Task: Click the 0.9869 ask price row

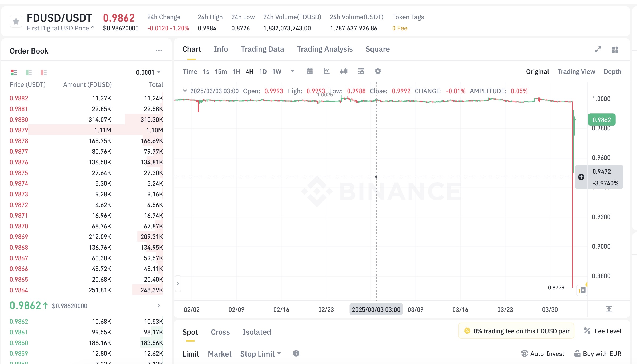Action: (86, 237)
